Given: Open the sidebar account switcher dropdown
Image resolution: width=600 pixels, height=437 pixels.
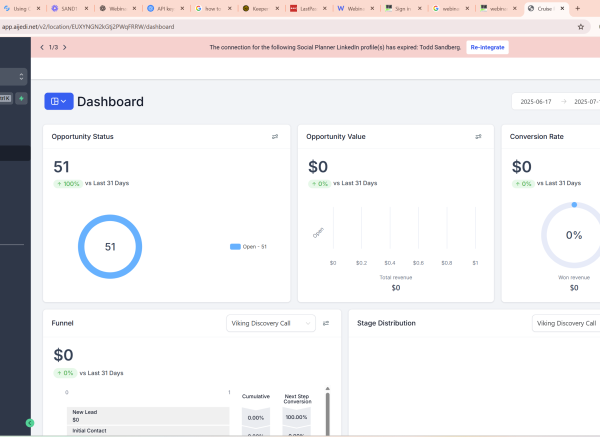Looking at the screenshot, I should point(12,76).
